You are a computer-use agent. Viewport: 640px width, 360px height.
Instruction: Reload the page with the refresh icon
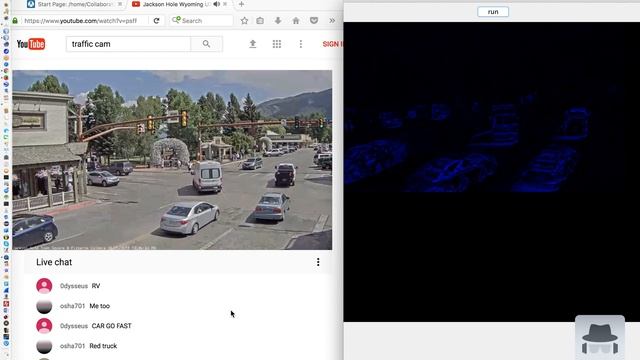[156, 20]
